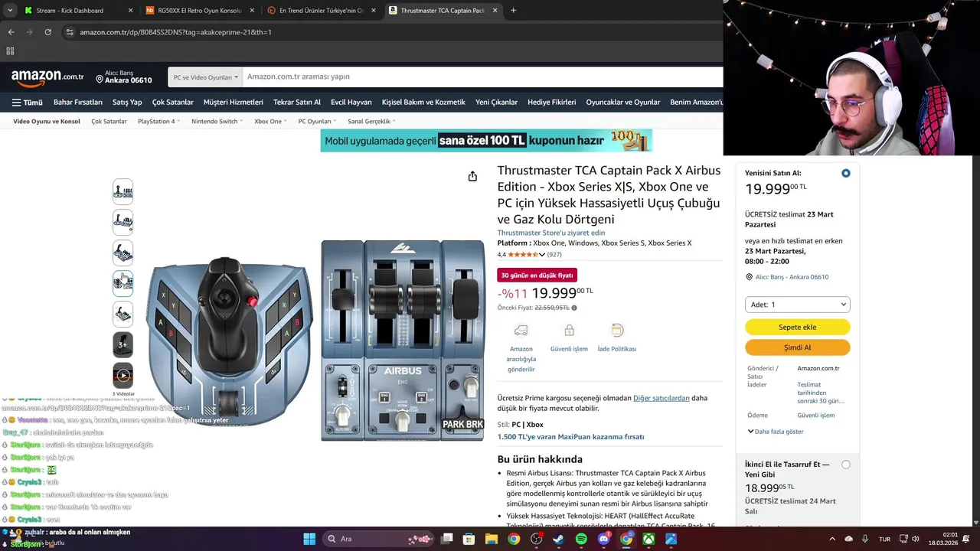
Task: Open Müşteri Hizmetleri in nav bar
Action: tap(234, 103)
